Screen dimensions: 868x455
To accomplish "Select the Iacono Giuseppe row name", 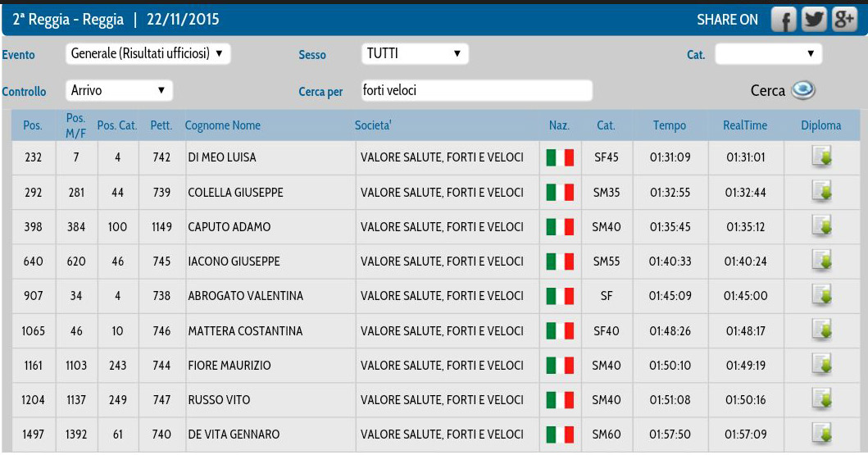I will click(x=234, y=262).
